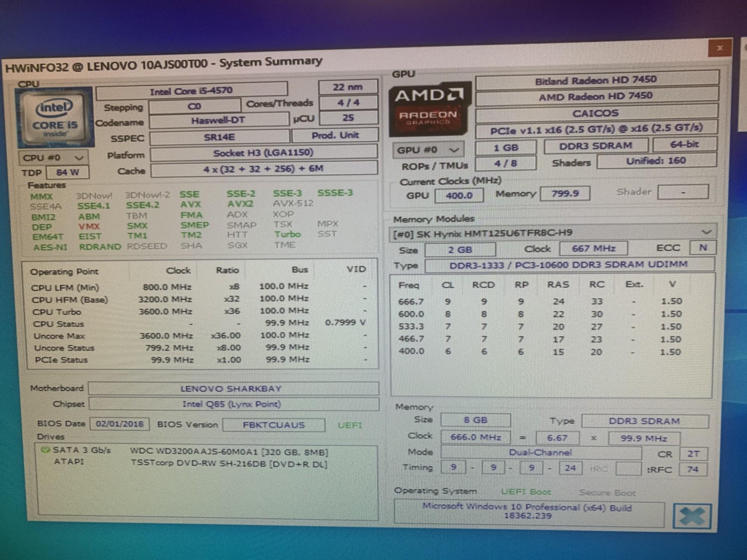Click the AVX2 feature label

coord(240,204)
